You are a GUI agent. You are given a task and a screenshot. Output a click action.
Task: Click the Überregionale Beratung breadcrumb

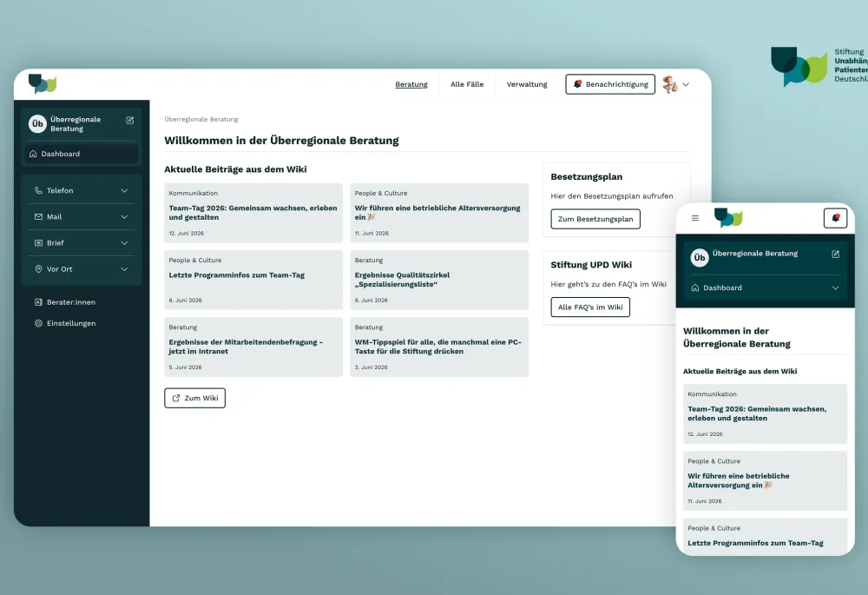pos(201,119)
